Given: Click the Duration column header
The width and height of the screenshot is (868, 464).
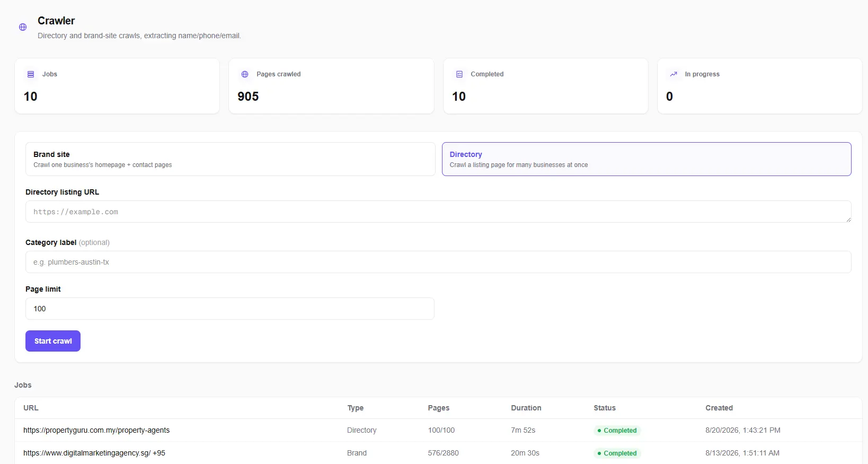Looking at the screenshot, I should click(526, 408).
